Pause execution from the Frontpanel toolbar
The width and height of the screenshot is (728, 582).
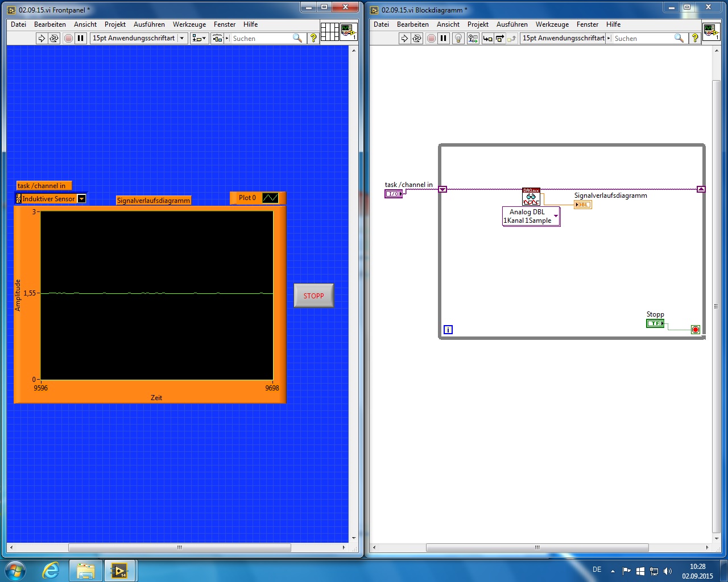[x=81, y=38]
